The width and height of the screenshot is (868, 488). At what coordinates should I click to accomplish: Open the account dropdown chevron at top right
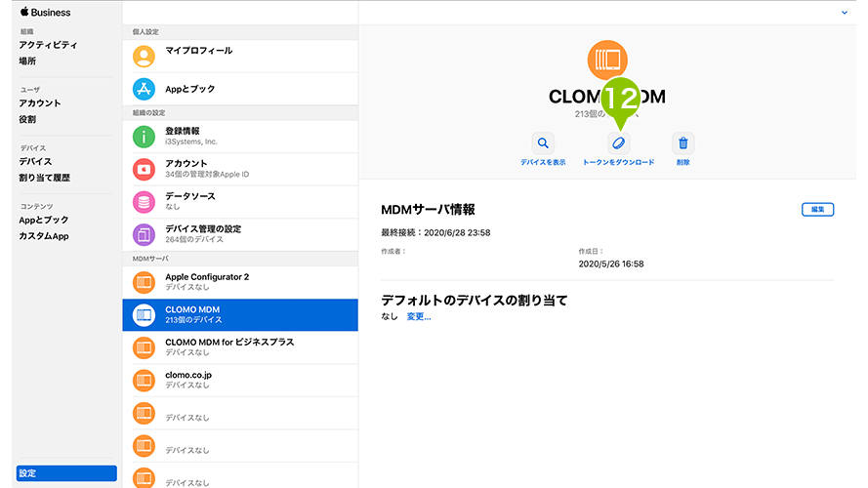pos(845,12)
